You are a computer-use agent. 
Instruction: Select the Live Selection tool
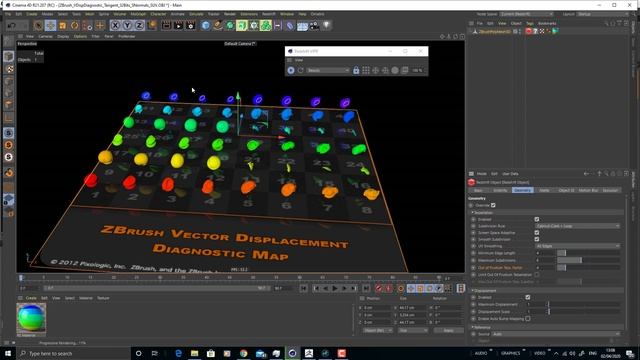click(38, 26)
